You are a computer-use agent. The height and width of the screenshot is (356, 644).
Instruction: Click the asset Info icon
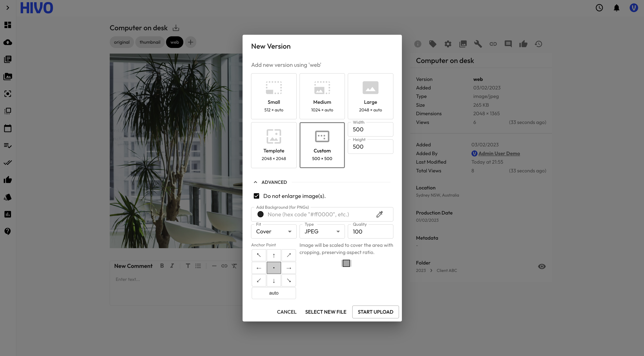click(418, 44)
